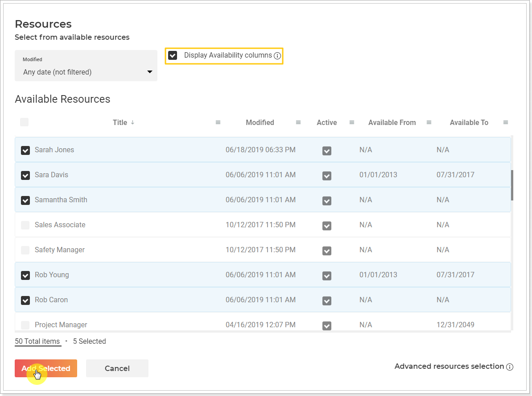Sort by the Modified column header

pyautogui.click(x=260, y=123)
